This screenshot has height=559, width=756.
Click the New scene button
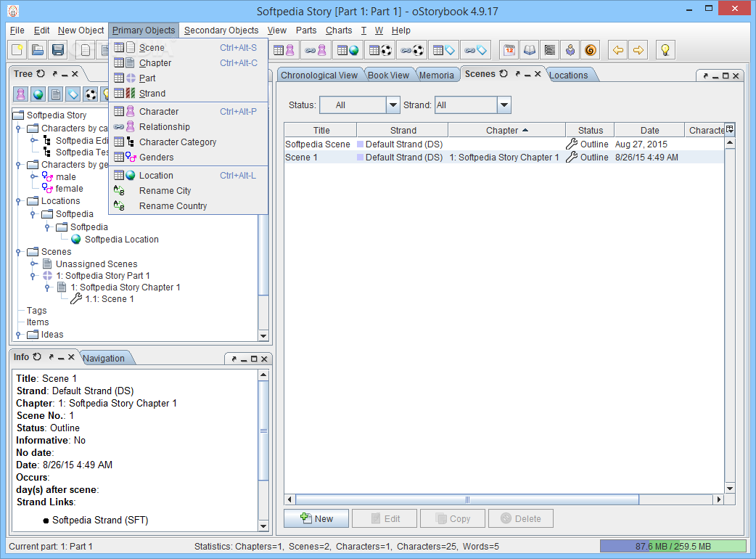[316, 518]
